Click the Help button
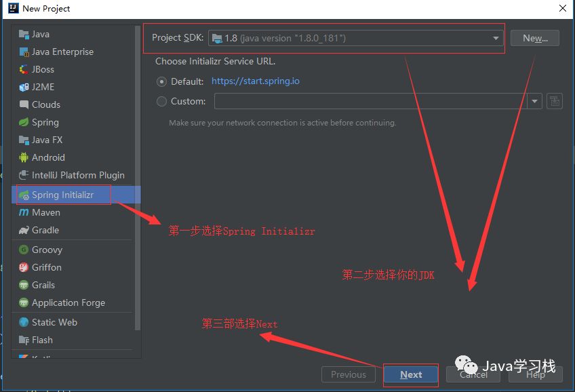Image resolution: width=575 pixels, height=392 pixels. 536,374
